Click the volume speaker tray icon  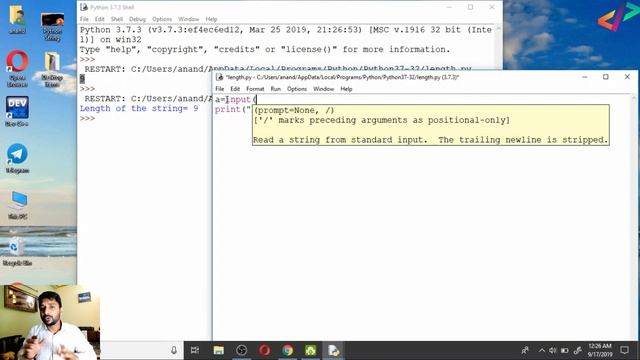[x=553, y=350]
